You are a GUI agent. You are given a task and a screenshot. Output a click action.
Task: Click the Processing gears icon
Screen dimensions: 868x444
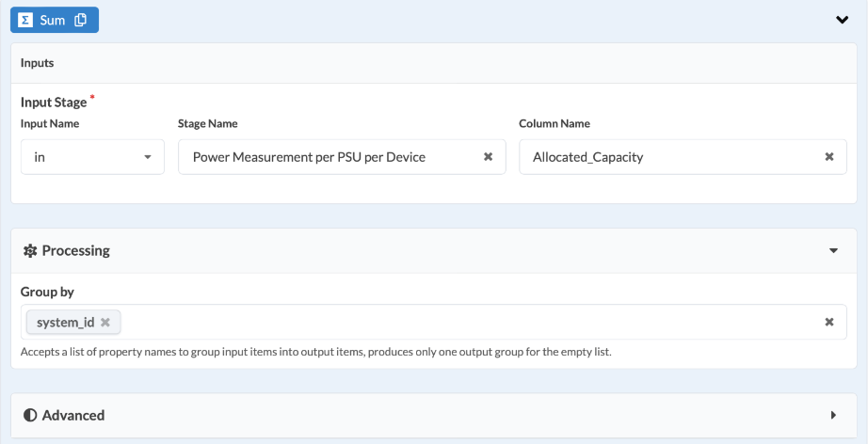29,251
